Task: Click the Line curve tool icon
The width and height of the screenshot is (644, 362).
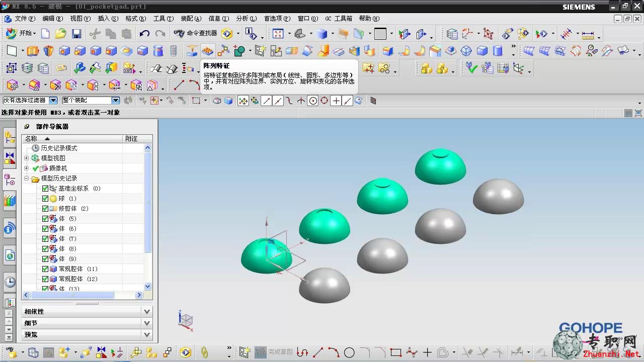Action: pos(179,85)
